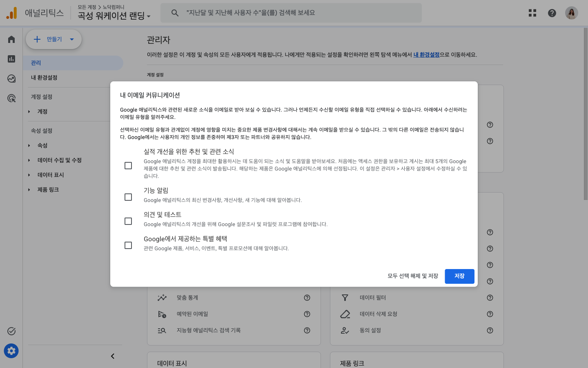
Task: Open the 곡성 워케이션 랜딩 property dropdown
Action: [x=114, y=16]
